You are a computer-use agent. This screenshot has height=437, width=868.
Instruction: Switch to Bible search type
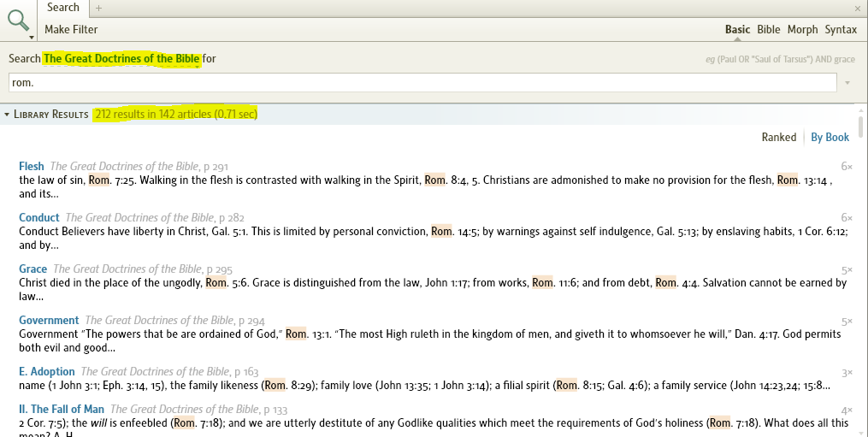(x=768, y=29)
